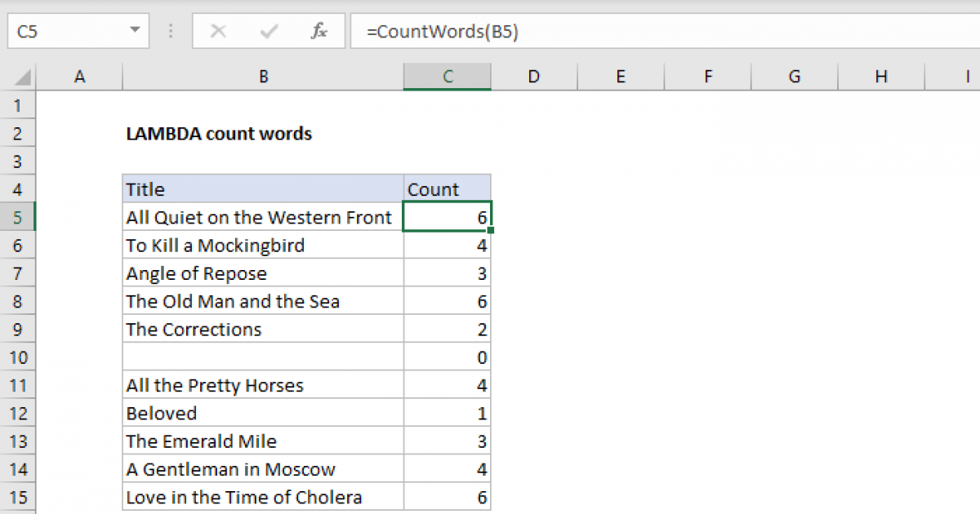Click the Cancel X in formula bar
The image size is (980, 514).
218,31
